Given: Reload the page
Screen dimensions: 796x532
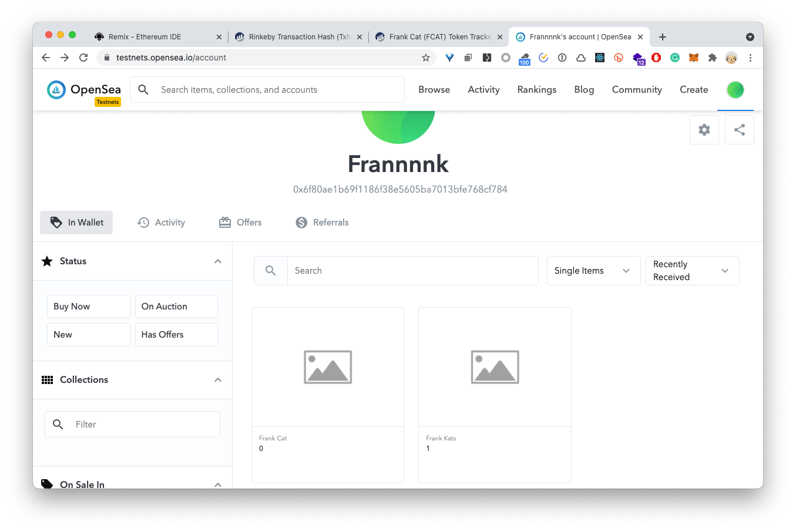Looking at the screenshot, I should (83, 58).
